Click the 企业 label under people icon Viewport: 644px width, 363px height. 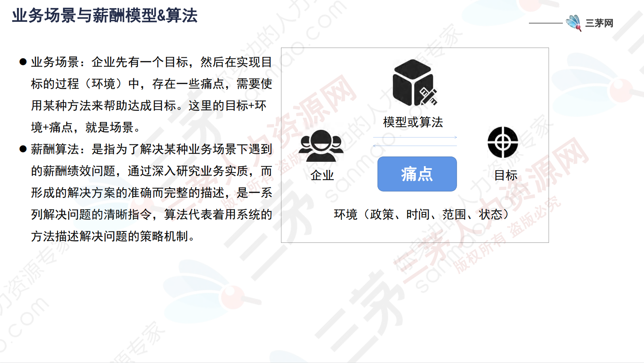click(x=322, y=175)
